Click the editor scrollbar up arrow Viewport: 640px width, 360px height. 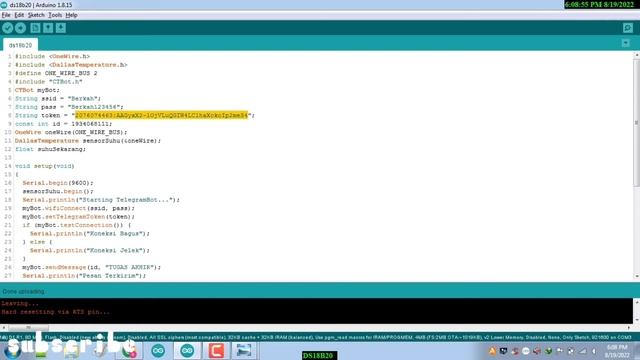637,55
